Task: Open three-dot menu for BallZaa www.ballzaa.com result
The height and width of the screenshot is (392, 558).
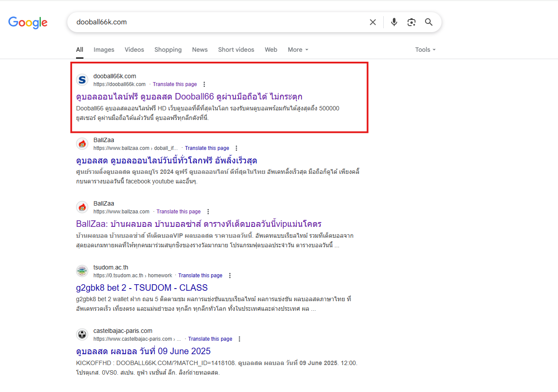Action: 208,212
